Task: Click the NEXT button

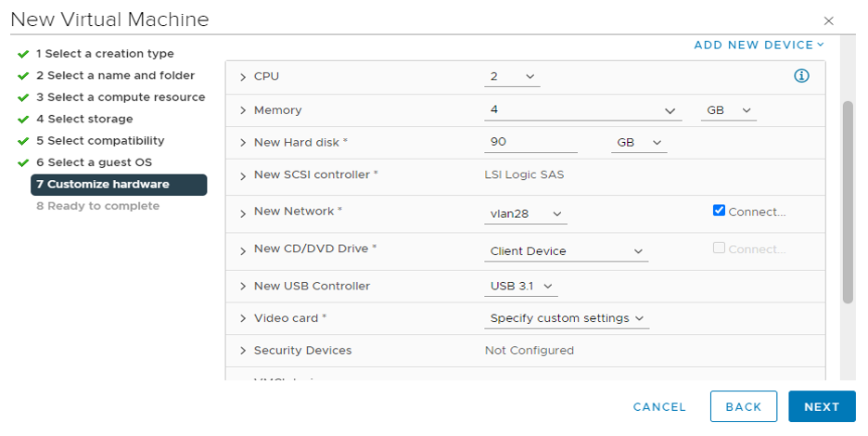Action: (821, 406)
